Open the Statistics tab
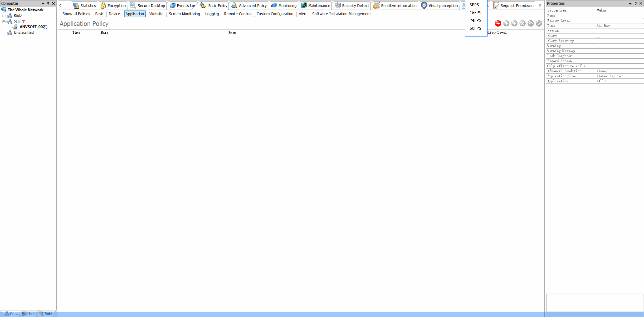Image resolution: width=644 pixels, height=317 pixels. [85, 6]
